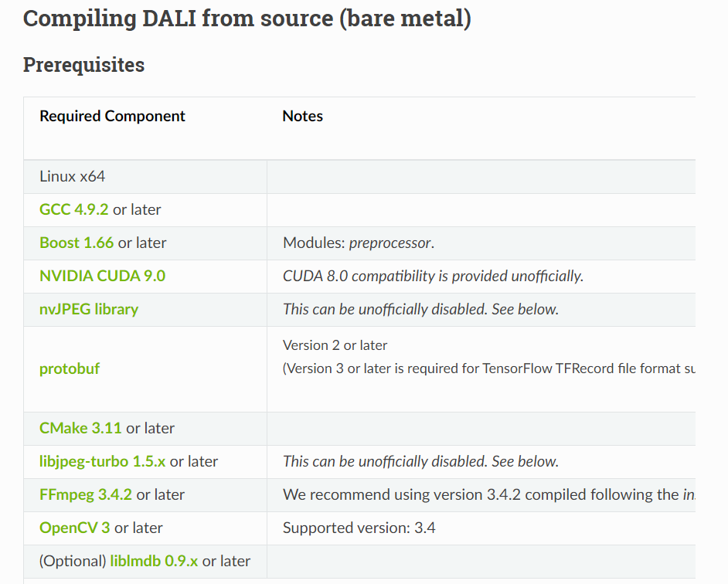Click the CUDA 8.0 compatibility note
Image resolution: width=728 pixels, height=584 pixels.
[433, 276]
